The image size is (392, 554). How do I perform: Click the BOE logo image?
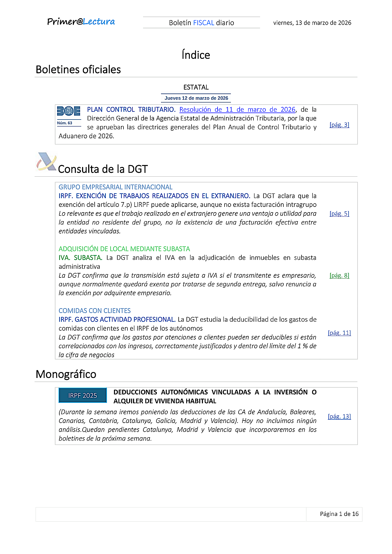[69, 111]
